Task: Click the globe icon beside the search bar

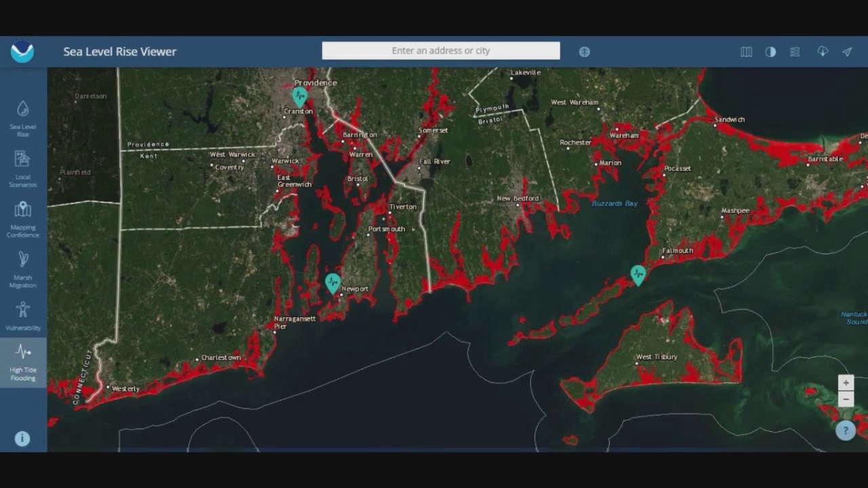Action: click(x=584, y=51)
